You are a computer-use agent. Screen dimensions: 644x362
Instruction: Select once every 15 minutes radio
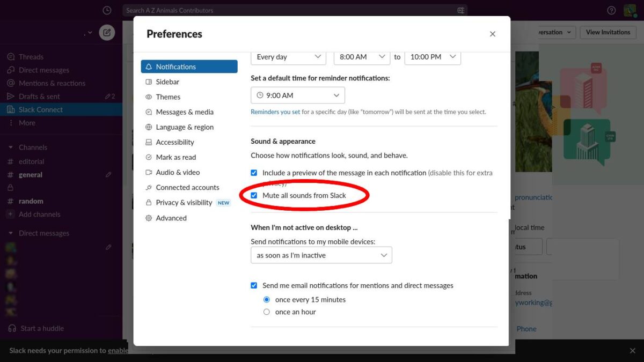point(267,299)
